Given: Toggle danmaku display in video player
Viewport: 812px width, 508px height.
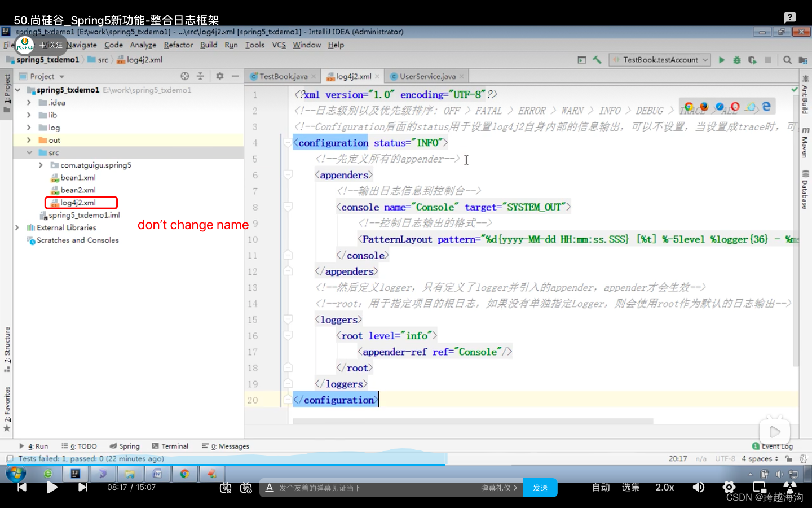Looking at the screenshot, I should (x=226, y=488).
